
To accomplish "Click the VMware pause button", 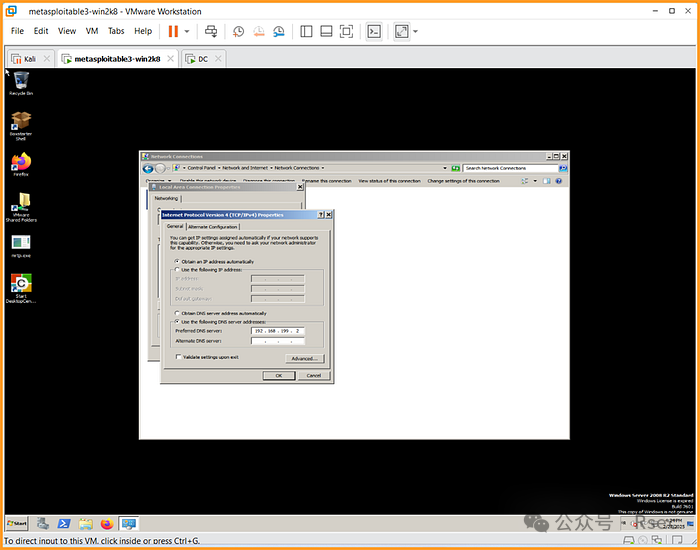I will pos(173,31).
